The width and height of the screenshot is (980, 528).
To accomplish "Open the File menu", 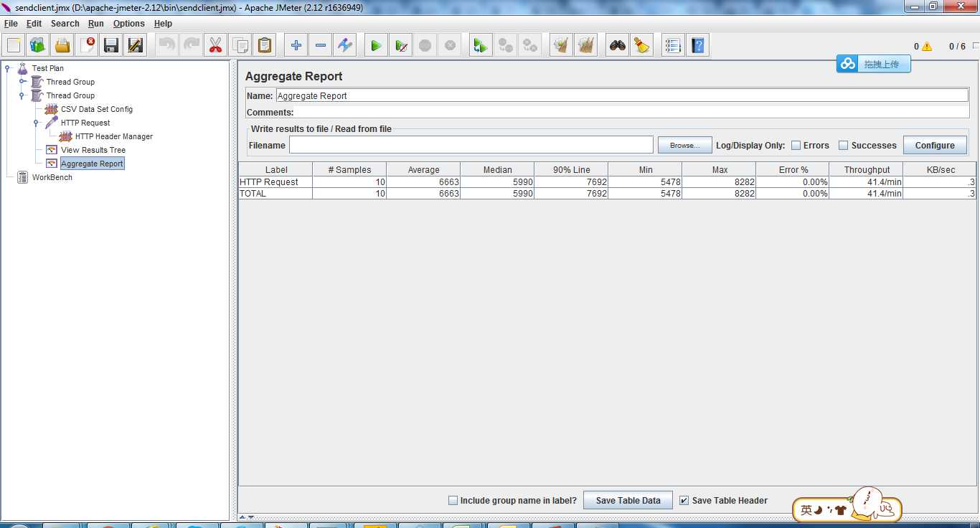I will [x=11, y=24].
